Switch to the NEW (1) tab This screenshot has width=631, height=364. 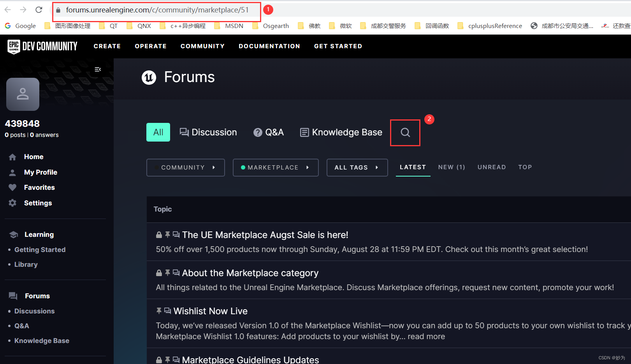pos(452,167)
